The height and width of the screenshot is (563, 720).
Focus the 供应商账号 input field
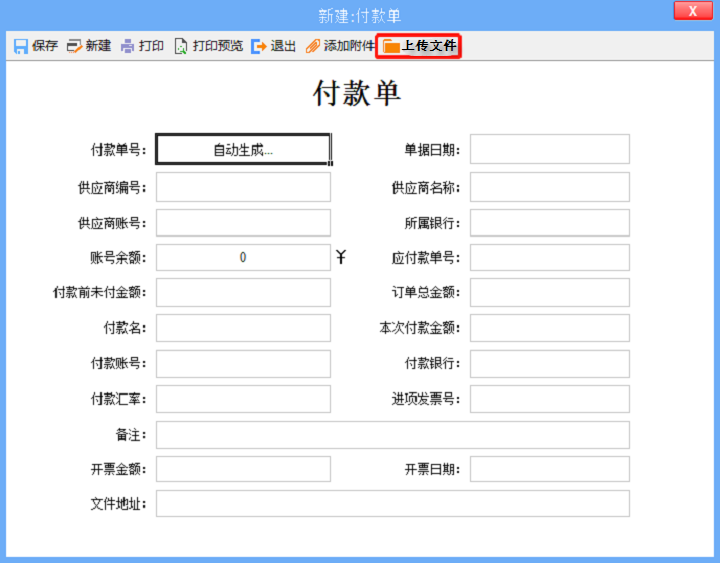tap(243, 223)
